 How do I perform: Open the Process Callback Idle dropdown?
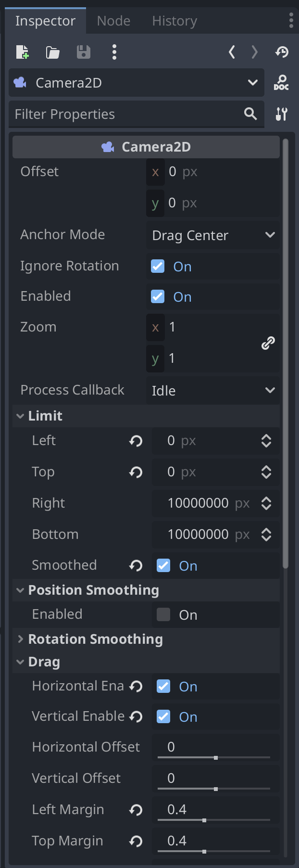point(213,390)
